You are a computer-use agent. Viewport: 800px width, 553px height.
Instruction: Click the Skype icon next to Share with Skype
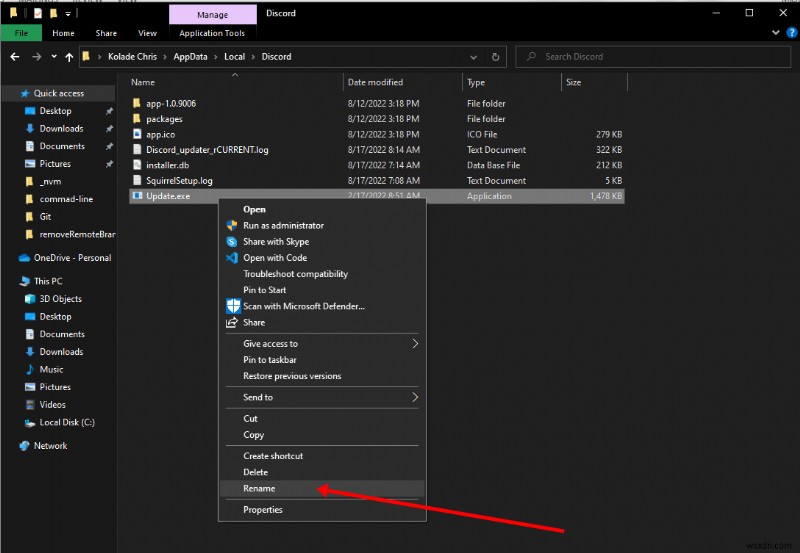pyautogui.click(x=232, y=241)
